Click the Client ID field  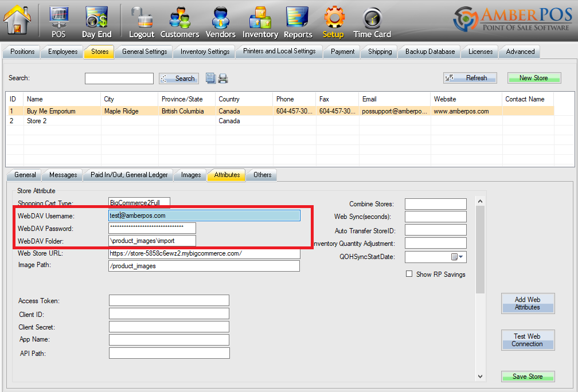[x=169, y=313]
